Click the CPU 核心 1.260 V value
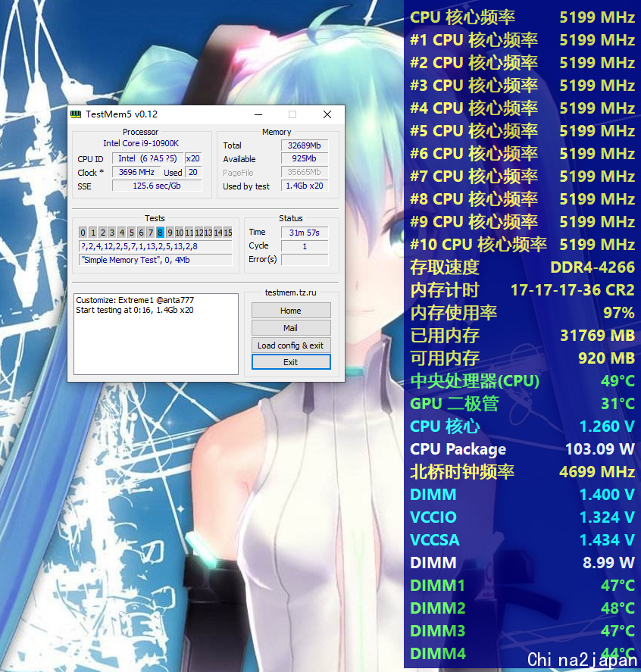This screenshot has height=672, width=641. pyautogui.click(x=607, y=427)
